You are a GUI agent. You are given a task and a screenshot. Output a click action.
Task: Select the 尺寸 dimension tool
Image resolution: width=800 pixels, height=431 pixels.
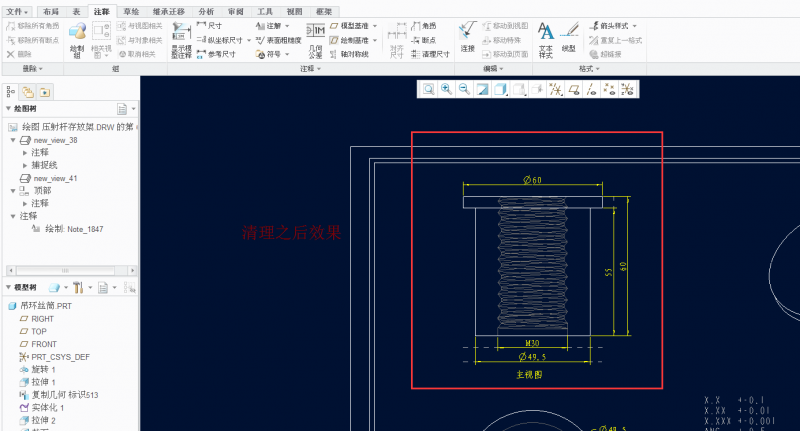tap(209, 26)
